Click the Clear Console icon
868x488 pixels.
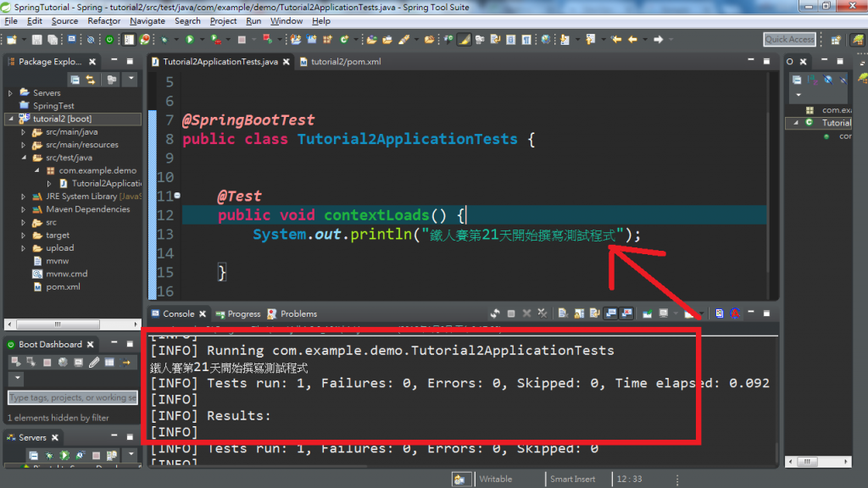click(563, 313)
